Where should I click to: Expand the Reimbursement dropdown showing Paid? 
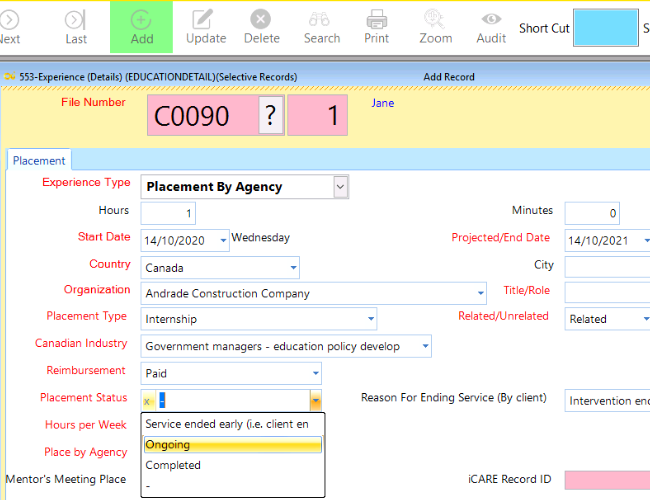315,374
